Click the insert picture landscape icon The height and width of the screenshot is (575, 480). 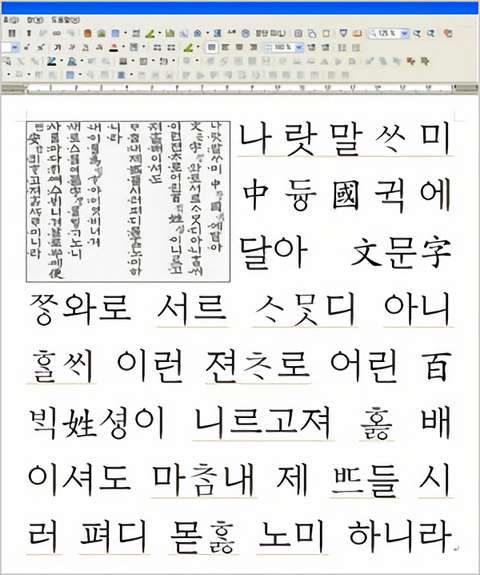(x=102, y=33)
